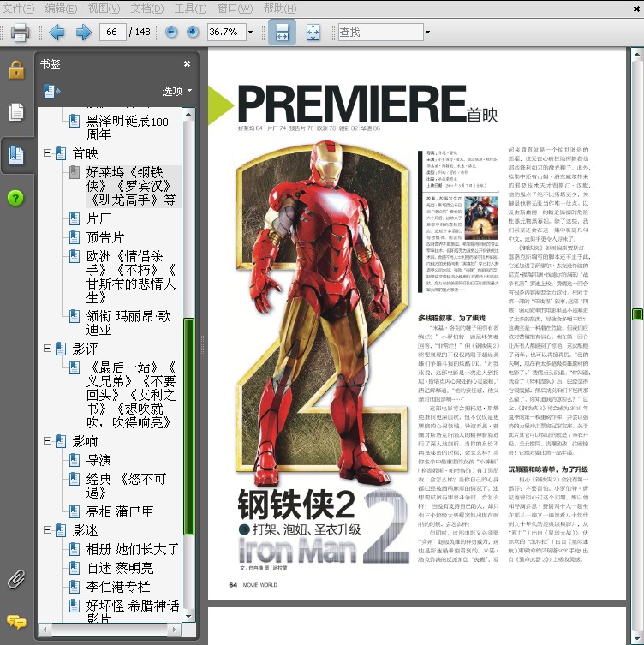Open the 视图(V) menu
644x645 pixels.
tap(104, 9)
